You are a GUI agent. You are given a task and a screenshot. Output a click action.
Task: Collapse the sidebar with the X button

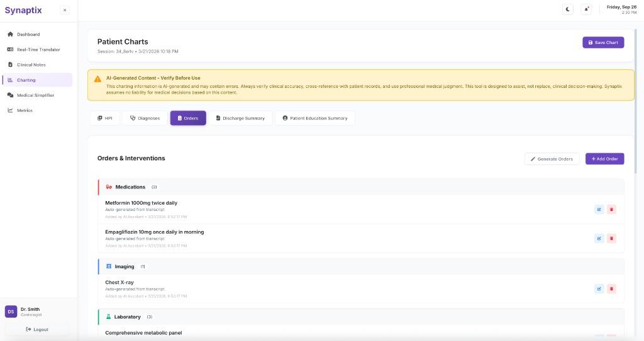(65, 10)
